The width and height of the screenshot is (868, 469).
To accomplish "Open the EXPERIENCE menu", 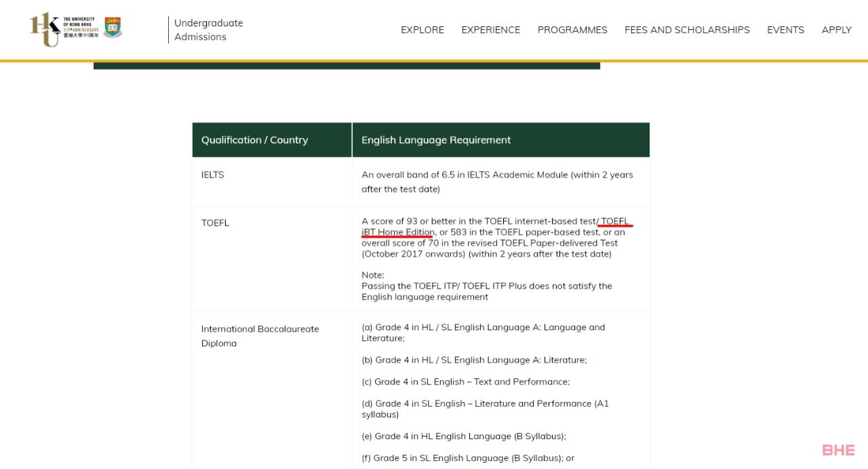I will tap(491, 30).
